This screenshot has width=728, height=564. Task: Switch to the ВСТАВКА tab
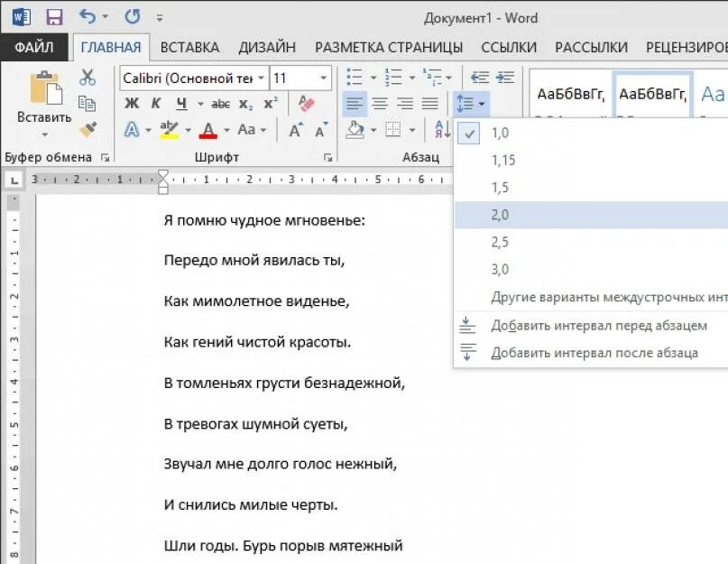[x=189, y=47]
